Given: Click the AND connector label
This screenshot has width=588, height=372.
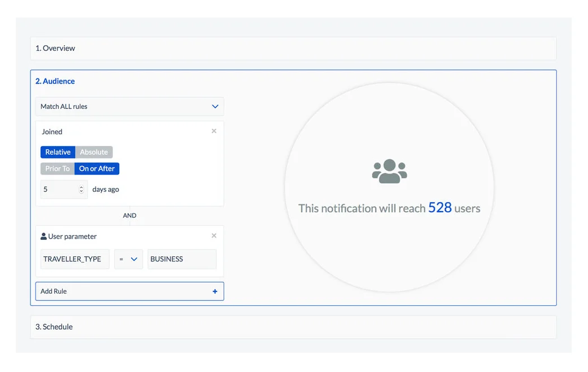Looking at the screenshot, I should tap(129, 216).
